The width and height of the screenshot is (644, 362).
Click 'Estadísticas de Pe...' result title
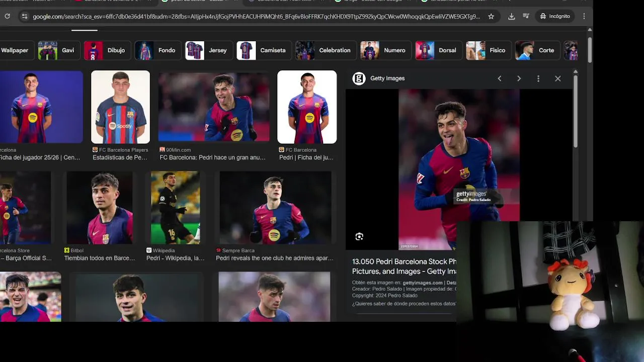coord(120,157)
